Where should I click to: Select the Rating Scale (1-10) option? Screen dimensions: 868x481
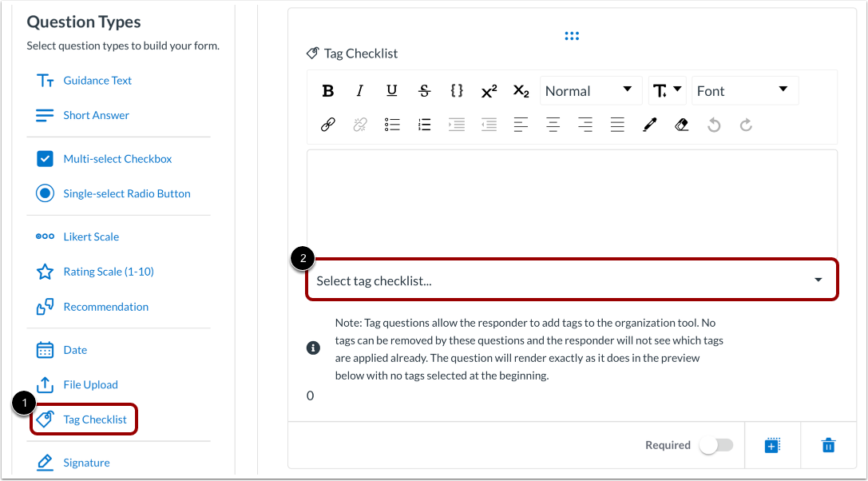coord(107,272)
